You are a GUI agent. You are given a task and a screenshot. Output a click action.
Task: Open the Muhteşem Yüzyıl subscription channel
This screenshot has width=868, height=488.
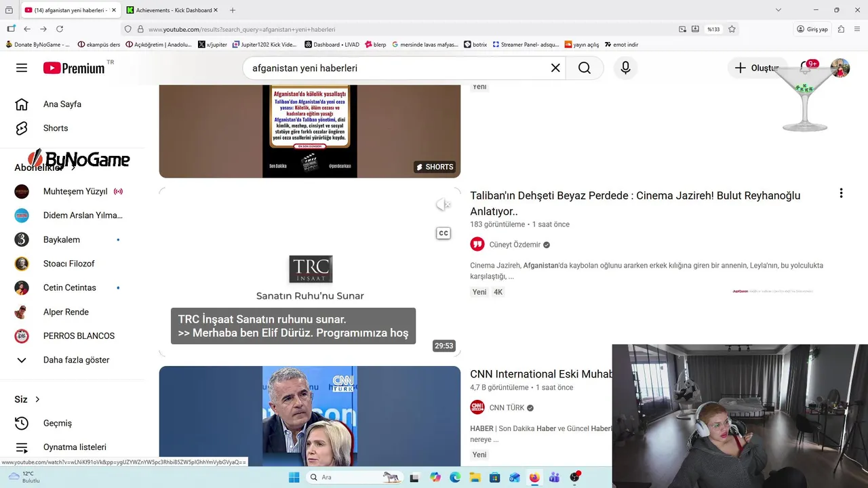75,191
